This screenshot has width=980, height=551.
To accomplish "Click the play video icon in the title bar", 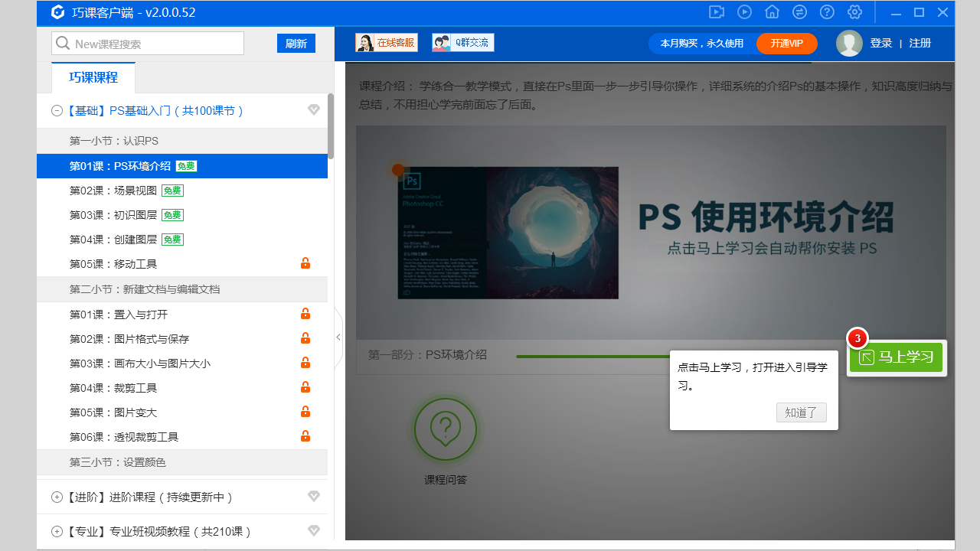I will click(743, 12).
